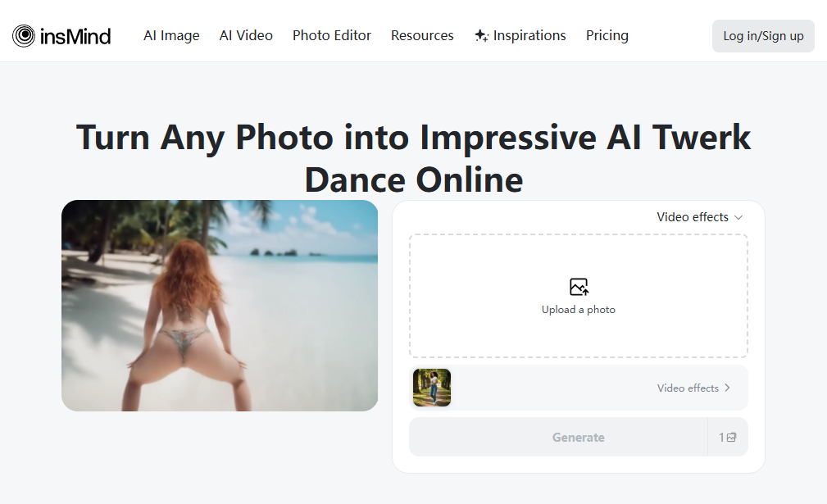Open the AI Image menu
The image size is (827, 504).
171,35
